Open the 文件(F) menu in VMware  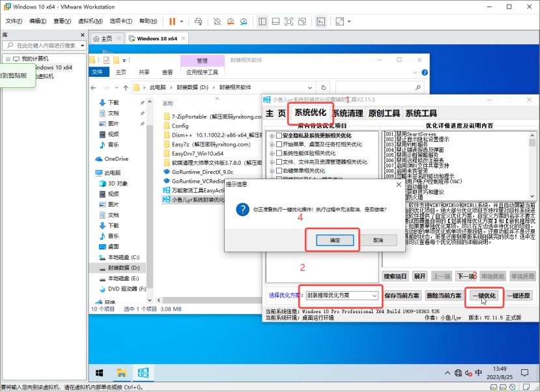14,21
